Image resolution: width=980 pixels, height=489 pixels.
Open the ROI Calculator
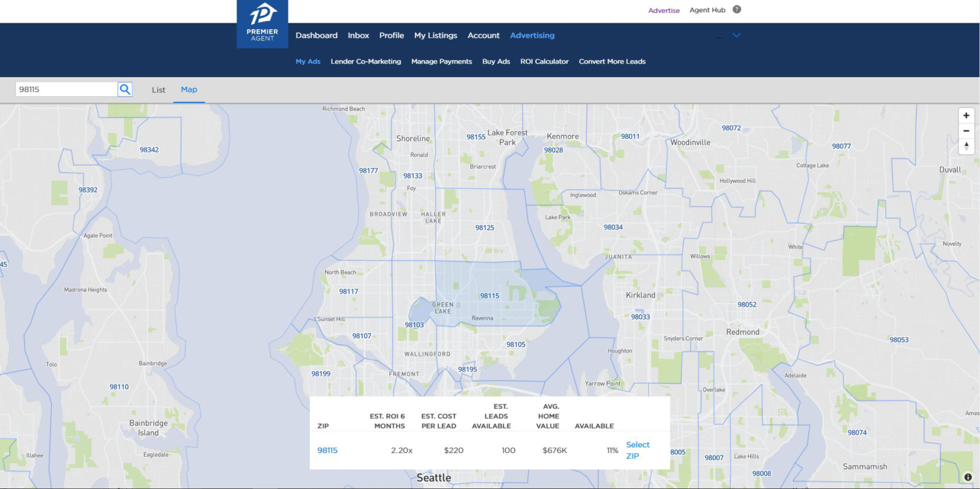(545, 62)
